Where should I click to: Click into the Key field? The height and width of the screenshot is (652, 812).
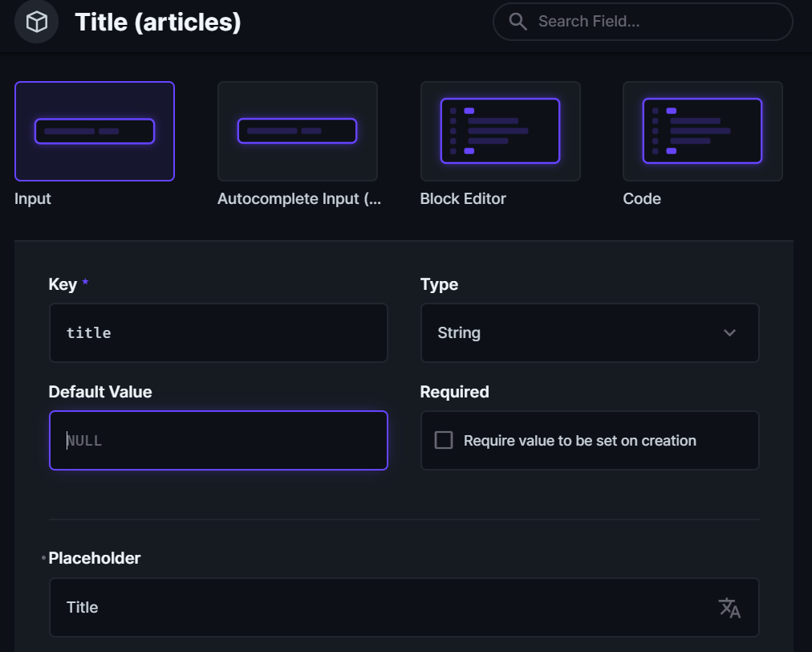[218, 332]
